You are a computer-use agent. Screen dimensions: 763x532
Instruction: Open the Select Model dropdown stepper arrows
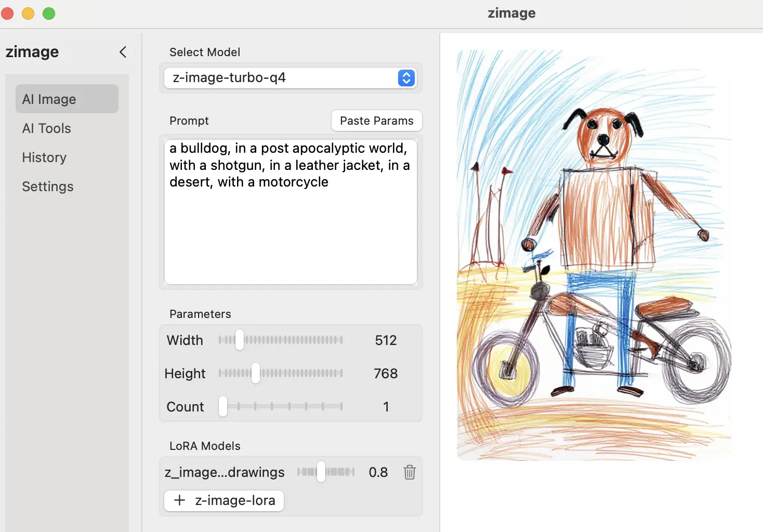(x=406, y=78)
